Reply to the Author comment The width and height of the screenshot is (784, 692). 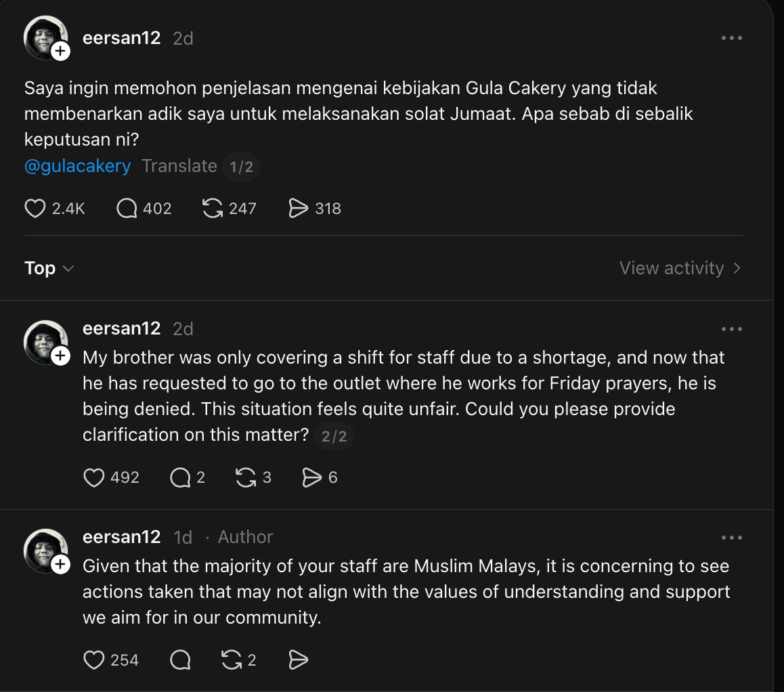[180, 659]
